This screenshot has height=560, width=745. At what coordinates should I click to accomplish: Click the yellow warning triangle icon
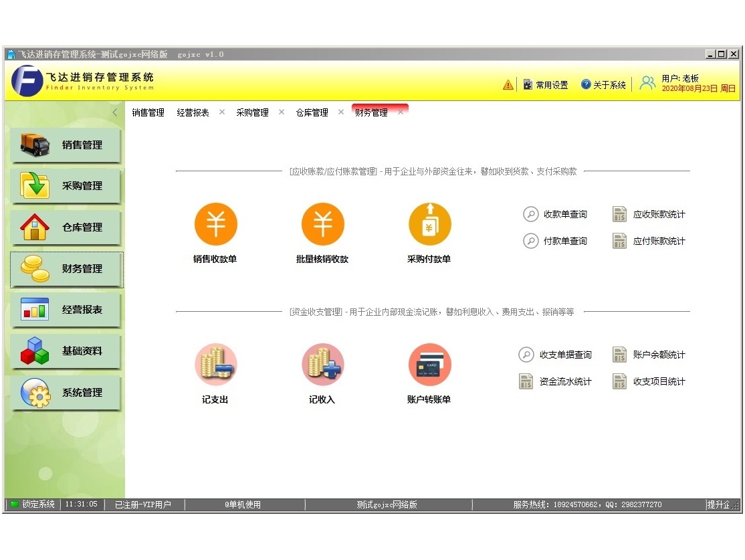[508, 85]
